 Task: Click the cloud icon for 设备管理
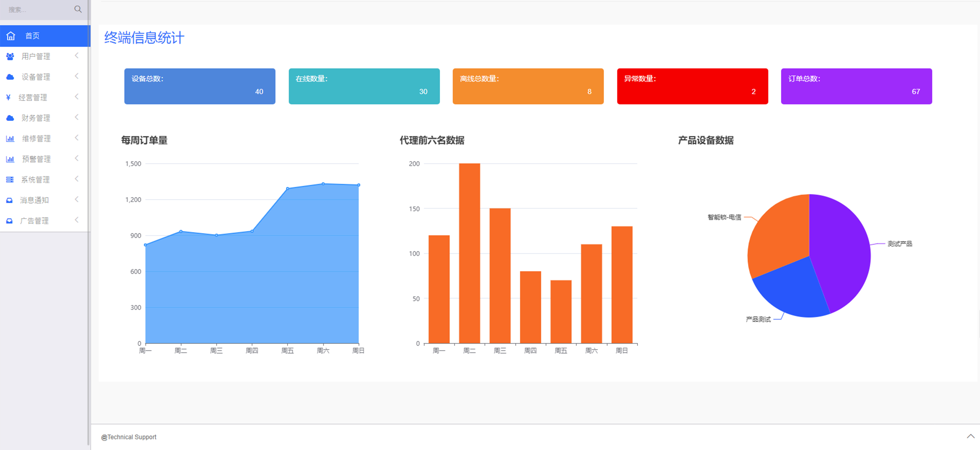pos(10,77)
